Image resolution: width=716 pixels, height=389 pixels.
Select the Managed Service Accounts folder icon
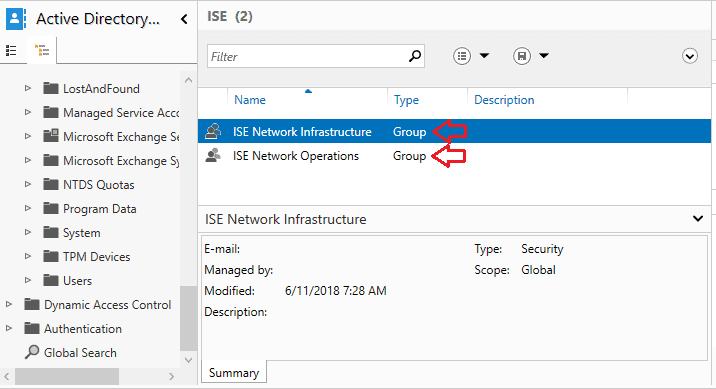pyautogui.click(x=51, y=112)
